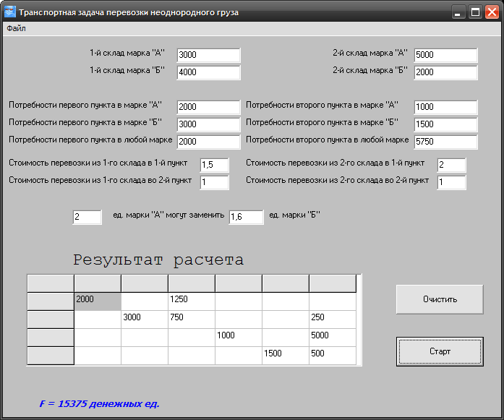This screenshot has width=504, height=420.
Task: Click the F = 15375 result label
Action: coord(99,403)
